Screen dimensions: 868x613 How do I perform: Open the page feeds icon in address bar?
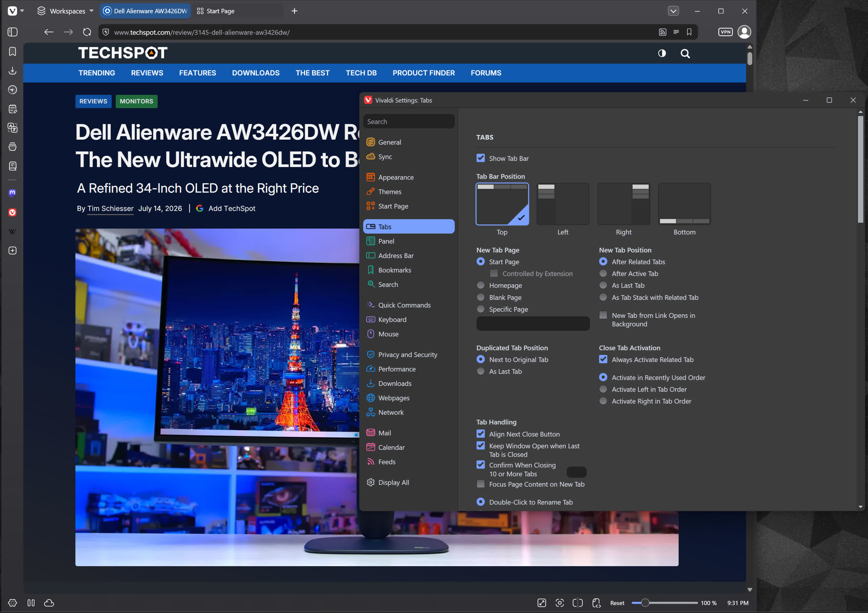pyautogui.click(x=662, y=32)
